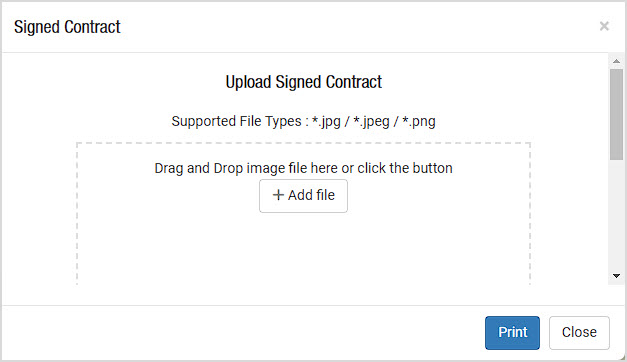Click the Add file label text
Screen dimensions: 627x362
[311, 195]
